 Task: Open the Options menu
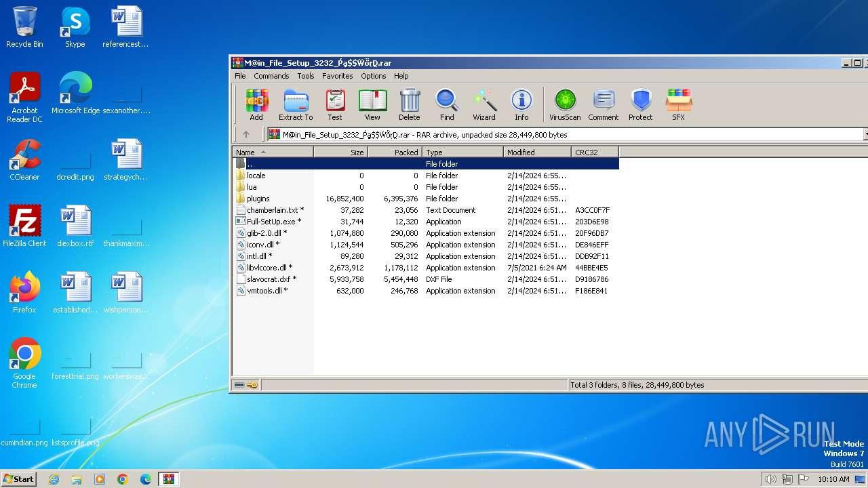373,76
